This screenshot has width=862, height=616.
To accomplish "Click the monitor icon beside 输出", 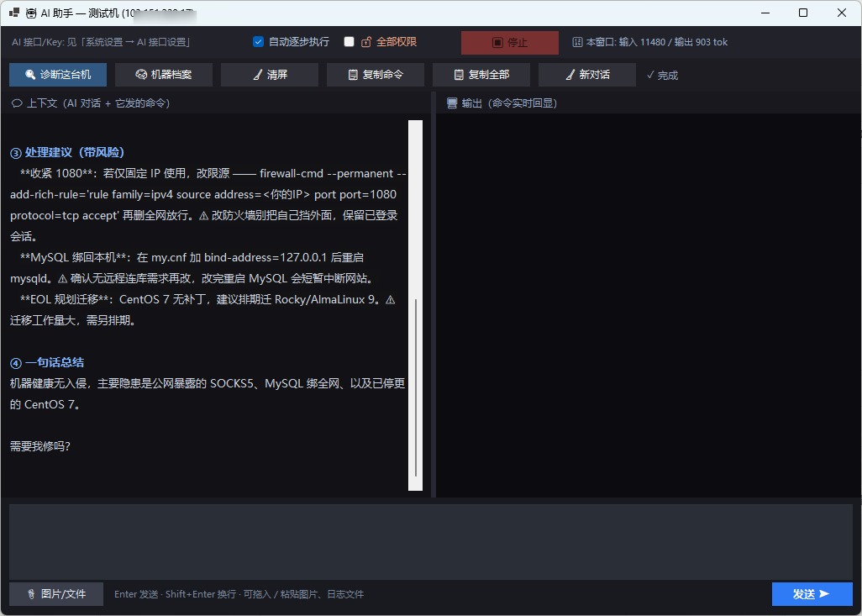I will point(452,103).
